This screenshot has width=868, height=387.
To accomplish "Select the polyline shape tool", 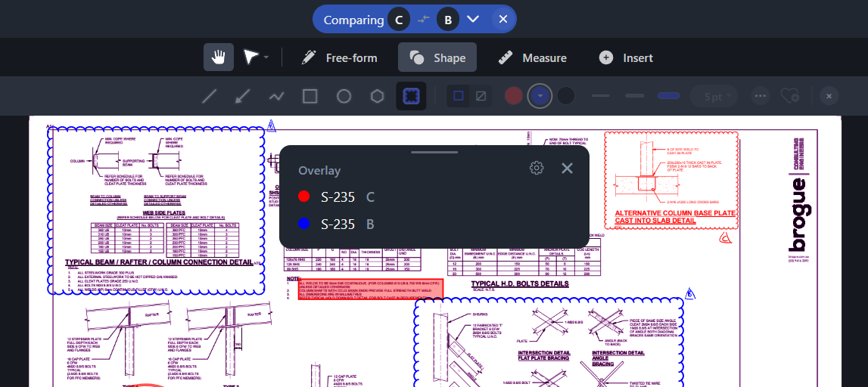I will [276, 96].
